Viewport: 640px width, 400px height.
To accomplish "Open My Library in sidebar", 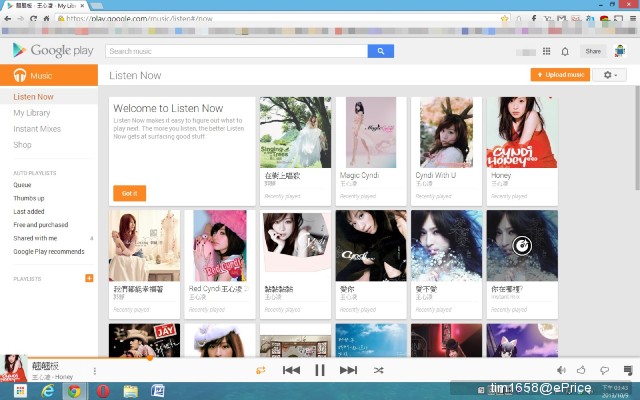I will [x=32, y=113].
